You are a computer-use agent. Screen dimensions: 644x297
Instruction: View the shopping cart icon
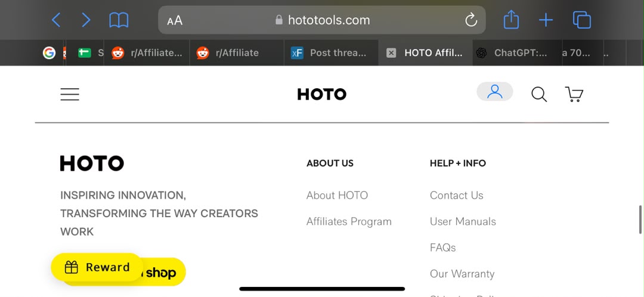(x=574, y=94)
